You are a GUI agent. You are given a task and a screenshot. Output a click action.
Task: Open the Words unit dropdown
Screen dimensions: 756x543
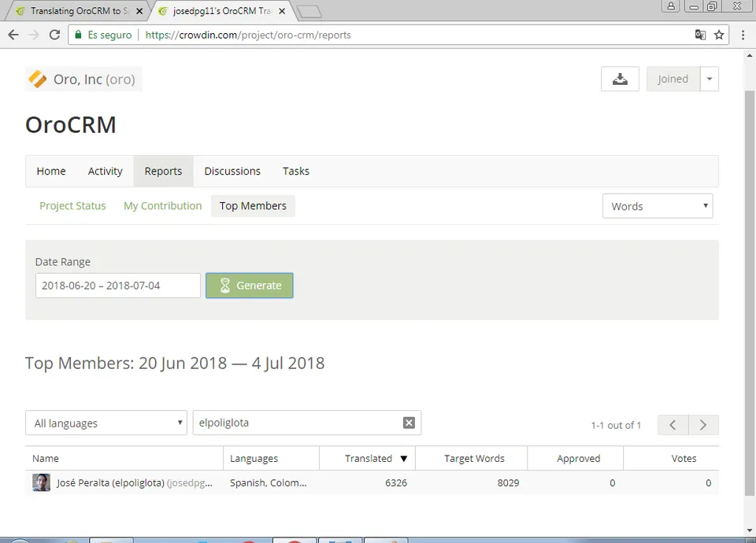(658, 206)
